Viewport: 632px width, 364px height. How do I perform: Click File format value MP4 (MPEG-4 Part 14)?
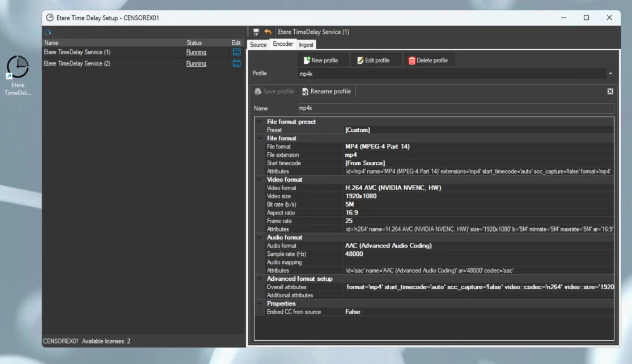tap(377, 147)
